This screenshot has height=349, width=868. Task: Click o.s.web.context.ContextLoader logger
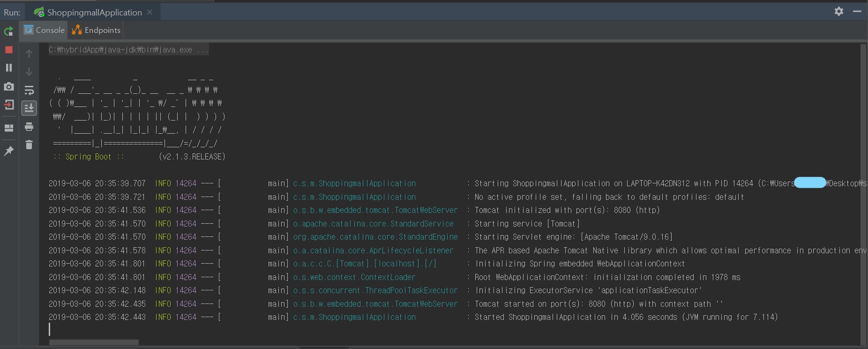click(x=354, y=277)
